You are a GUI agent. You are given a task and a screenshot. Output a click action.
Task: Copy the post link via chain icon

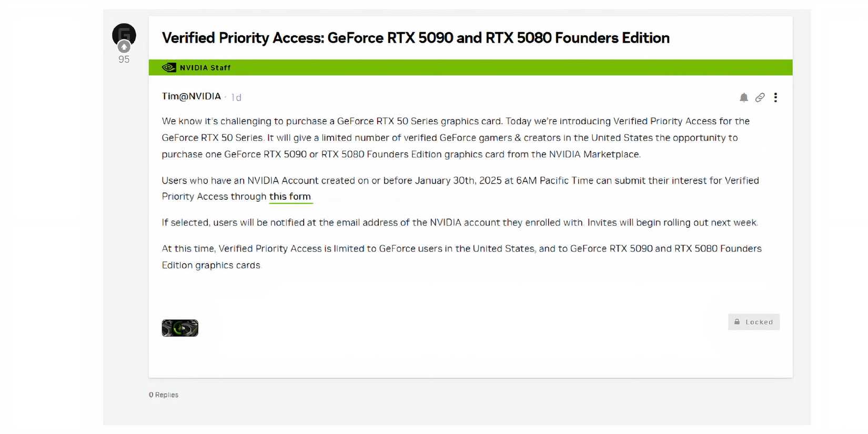(760, 97)
